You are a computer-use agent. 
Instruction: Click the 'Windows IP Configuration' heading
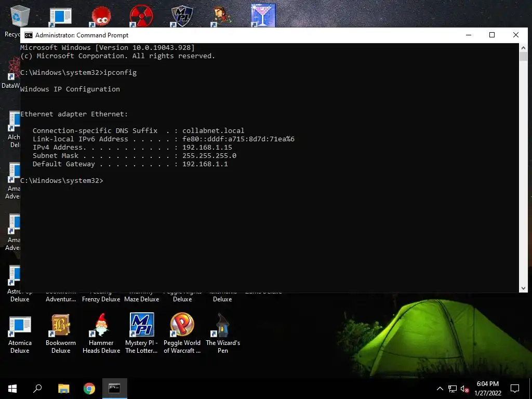[x=70, y=89]
